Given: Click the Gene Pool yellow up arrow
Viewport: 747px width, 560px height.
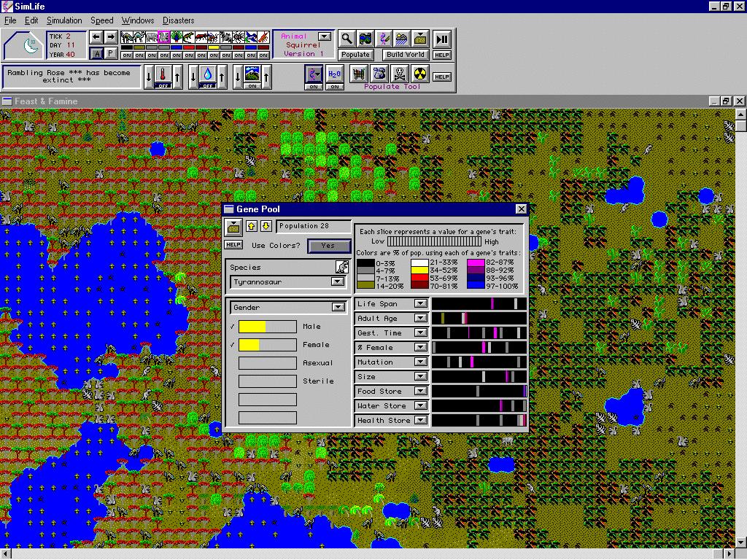Looking at the screenshot, I should coord(251,226).
